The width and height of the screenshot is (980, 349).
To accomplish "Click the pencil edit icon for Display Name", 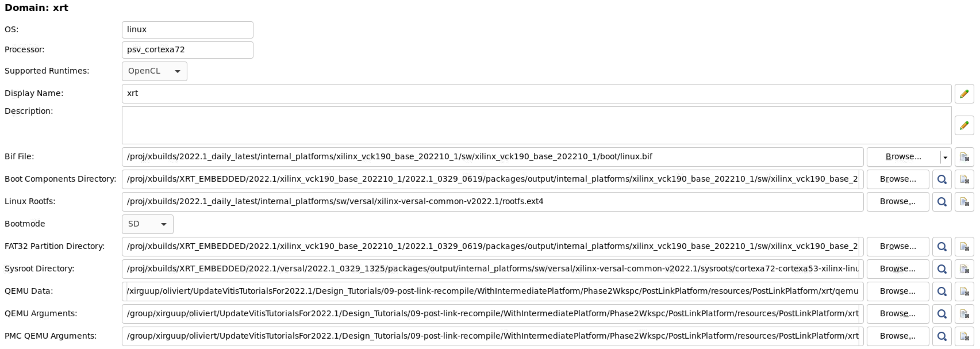I will 964,94.
